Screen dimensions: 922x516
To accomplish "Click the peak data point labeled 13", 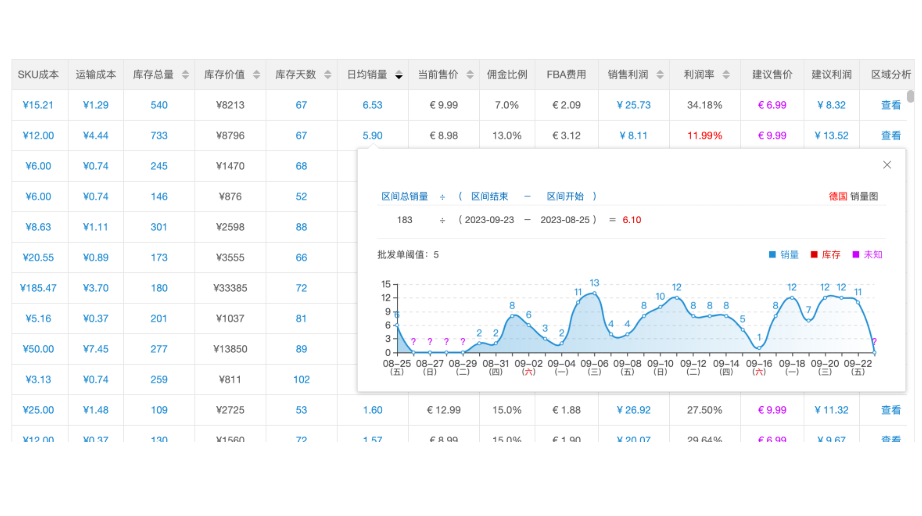I will (594, 293).
